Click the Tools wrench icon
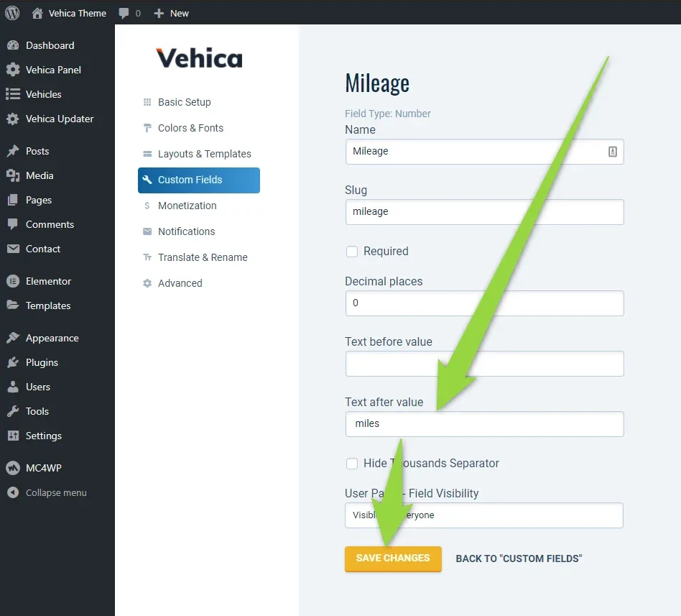Viewport: 681px width, 616px height. 13,411
